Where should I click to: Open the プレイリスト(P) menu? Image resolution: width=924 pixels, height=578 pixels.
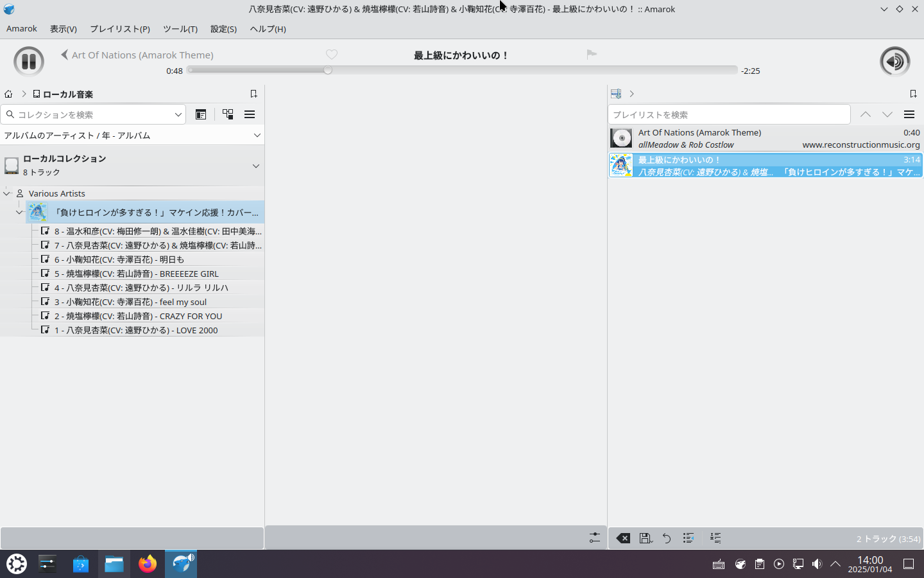120,29
